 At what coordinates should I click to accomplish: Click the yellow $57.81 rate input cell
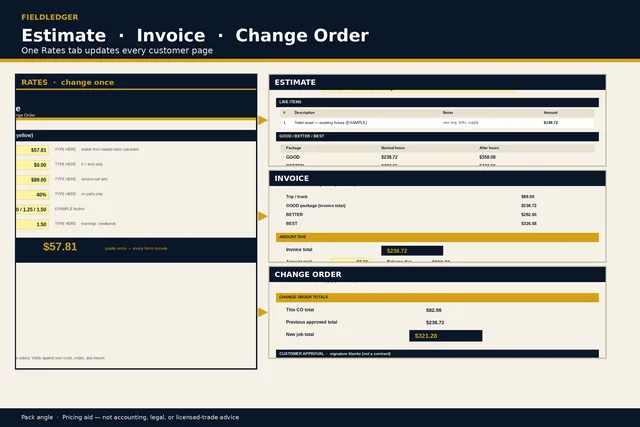click(33, 150)
